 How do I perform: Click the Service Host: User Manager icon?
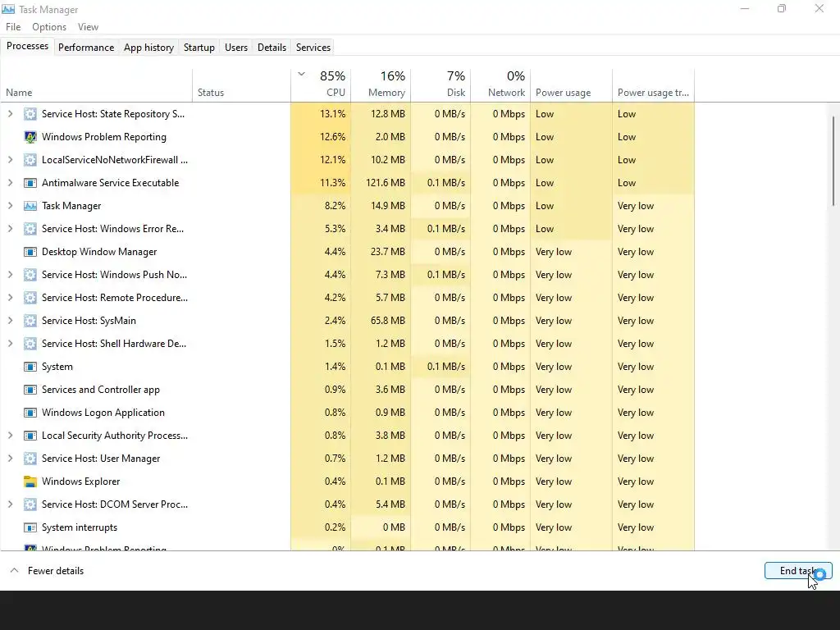pyautogui.click(x=30, y=459)
